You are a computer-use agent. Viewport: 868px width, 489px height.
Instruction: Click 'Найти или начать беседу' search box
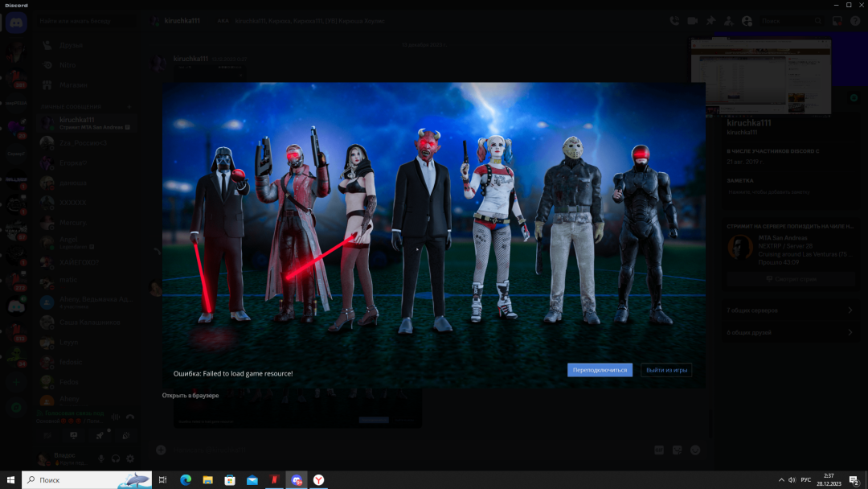coord(85,21)
